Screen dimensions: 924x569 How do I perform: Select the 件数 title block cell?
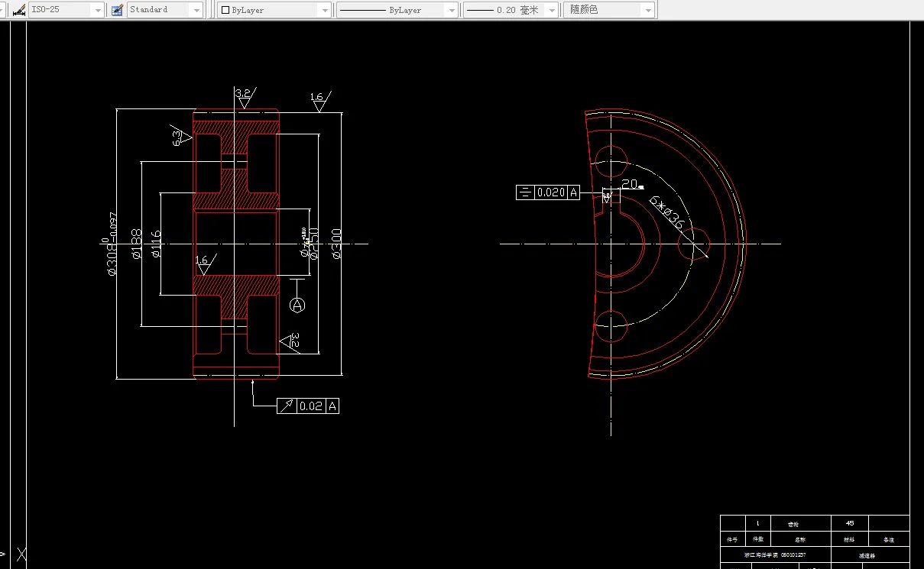[x=757, y=539]
